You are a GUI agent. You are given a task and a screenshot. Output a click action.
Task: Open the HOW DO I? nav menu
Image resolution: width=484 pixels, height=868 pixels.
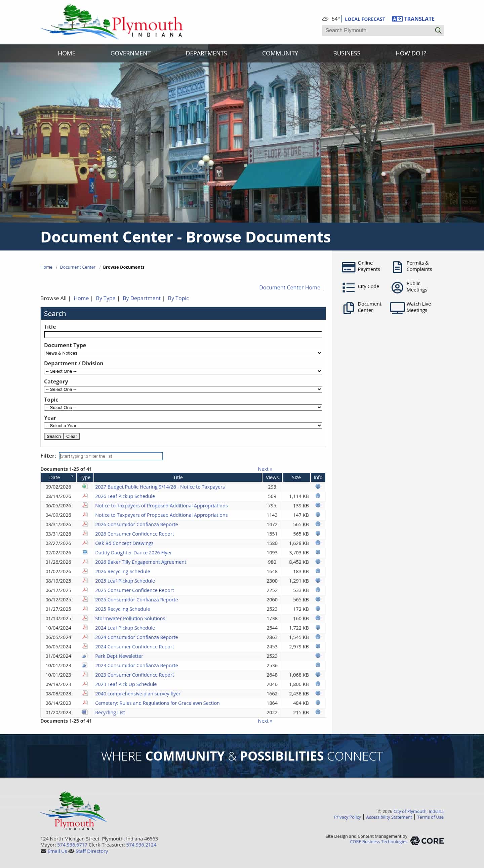(x=410, y=53)
